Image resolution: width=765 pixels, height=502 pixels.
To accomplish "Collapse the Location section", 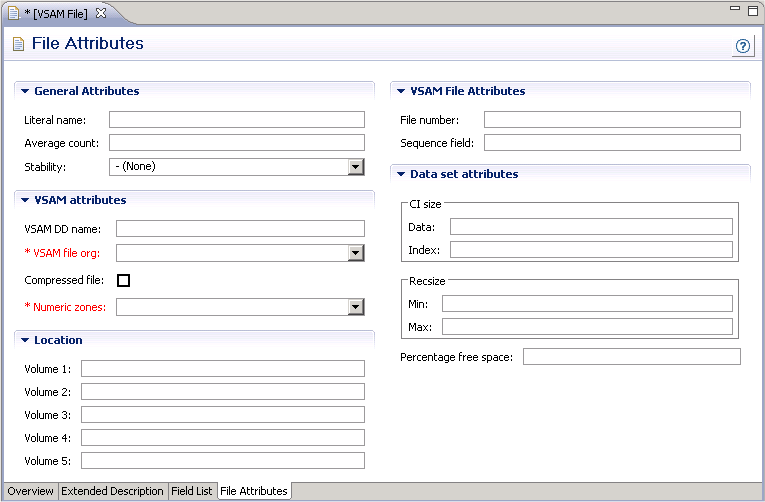I will click(x=25, y=340).
